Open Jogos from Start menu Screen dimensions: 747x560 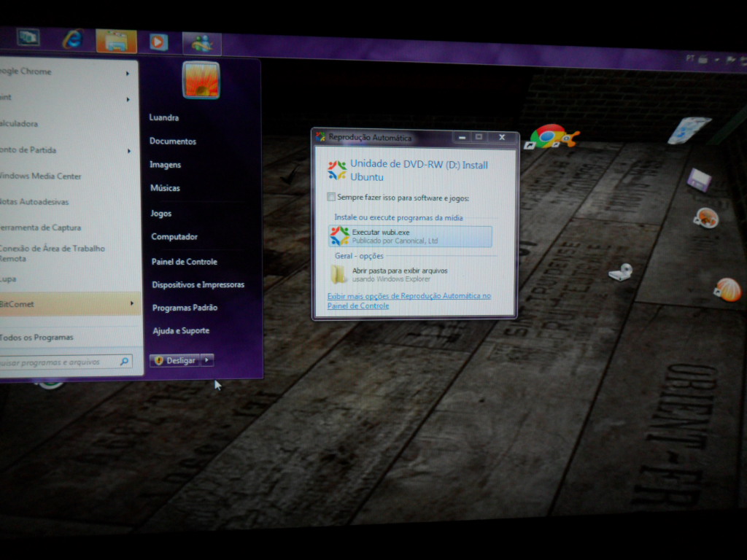tap(161, 214)
